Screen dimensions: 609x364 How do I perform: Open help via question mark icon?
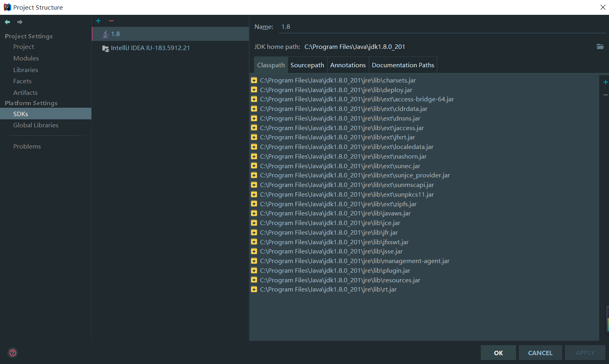click(13, 353)
